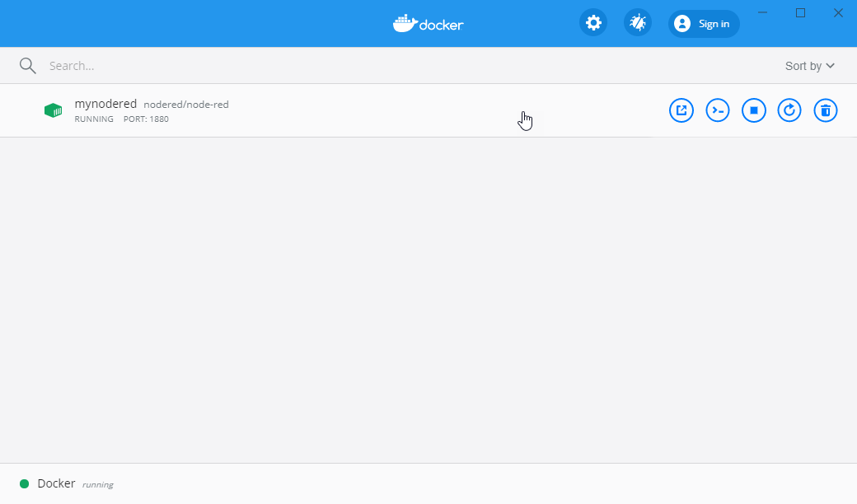Stop the running mynodered container
The width and height of the screenshot is (857, 504).
coord(754,110)
